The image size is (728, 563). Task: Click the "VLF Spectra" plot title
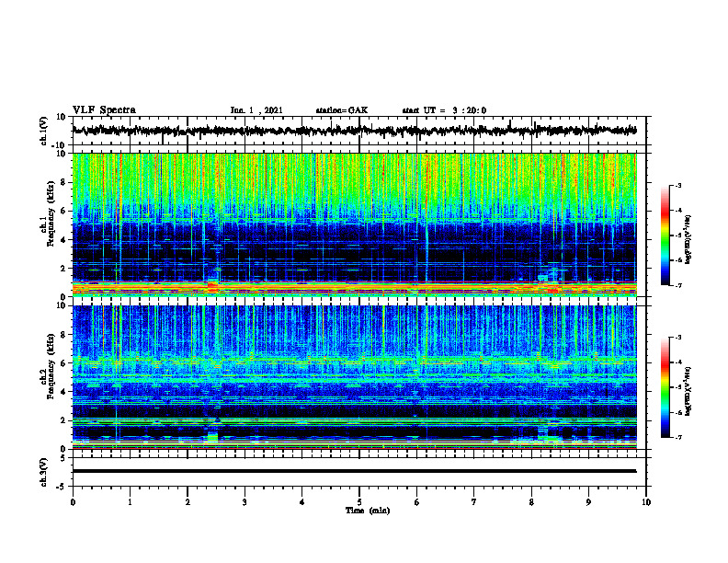tap(104, 110)
